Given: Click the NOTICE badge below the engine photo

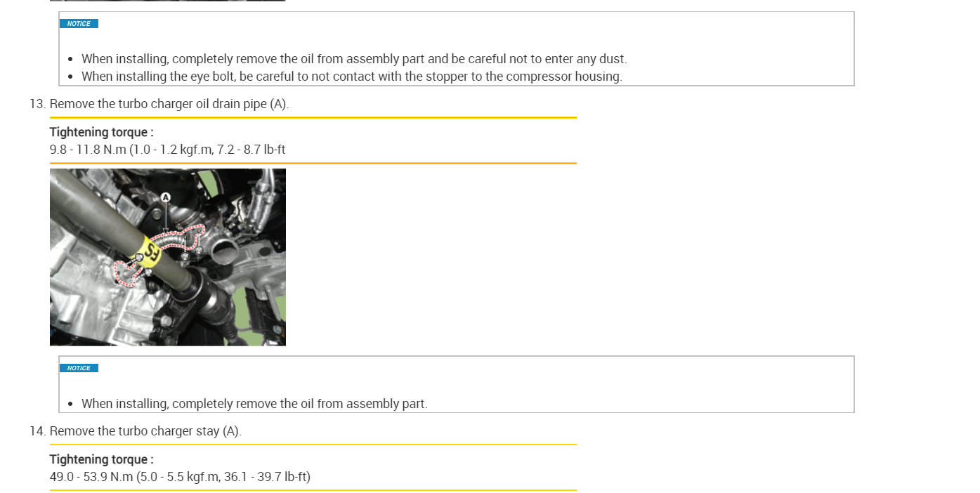Looking at the screenshot, I should pos(79,368).
